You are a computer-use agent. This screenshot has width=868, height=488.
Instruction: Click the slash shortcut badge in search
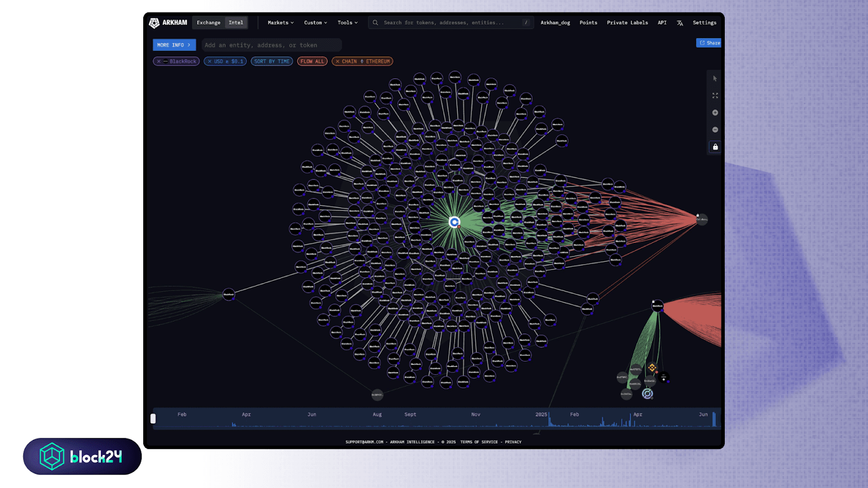[x=526, y=23]
